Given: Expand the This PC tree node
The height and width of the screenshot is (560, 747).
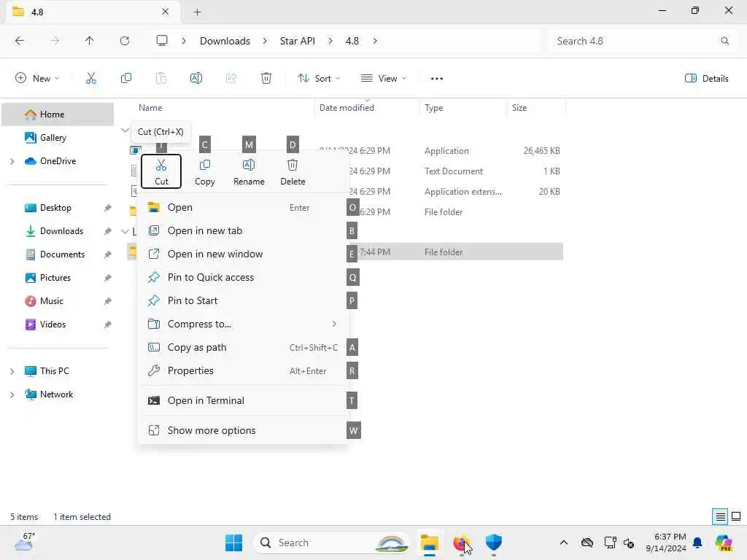Looking at the screenshot, I should pyautogui.click(x=12, y=371).
